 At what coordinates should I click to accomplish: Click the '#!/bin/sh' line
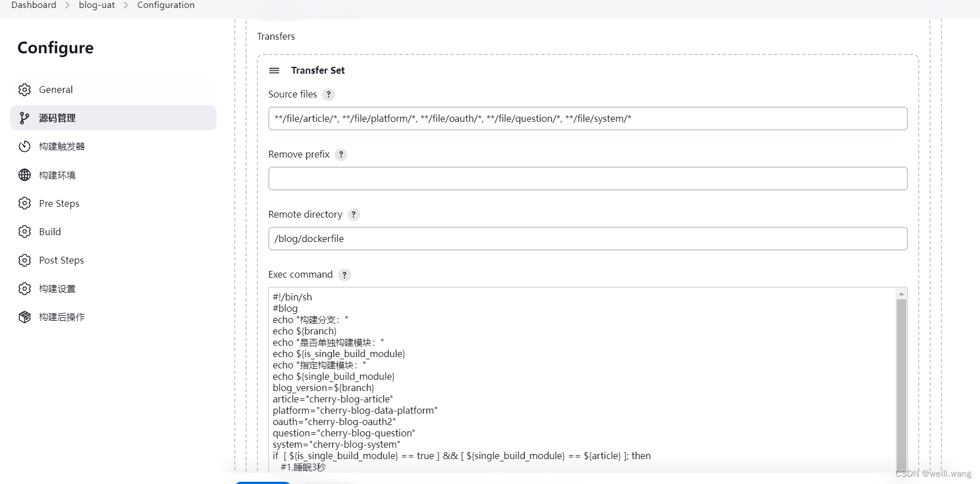tap(292, 297)
